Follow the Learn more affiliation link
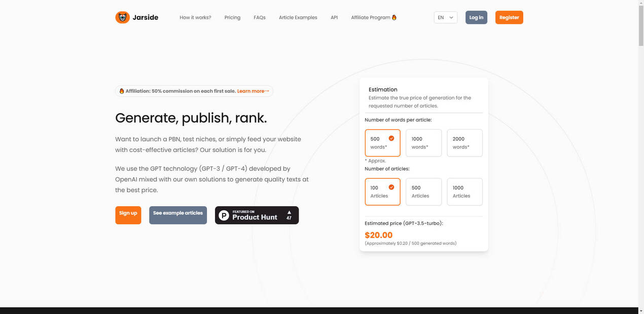The image size is (644, 314). click(253, 91)
